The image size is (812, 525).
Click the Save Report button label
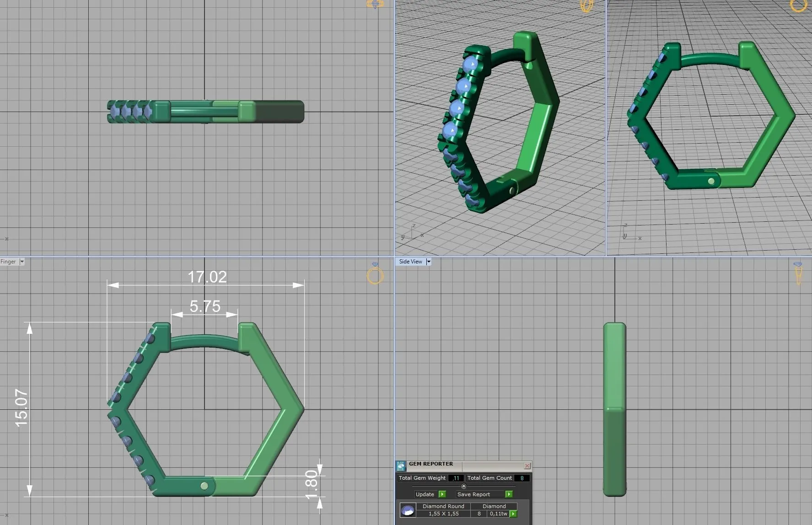[473, 494]
